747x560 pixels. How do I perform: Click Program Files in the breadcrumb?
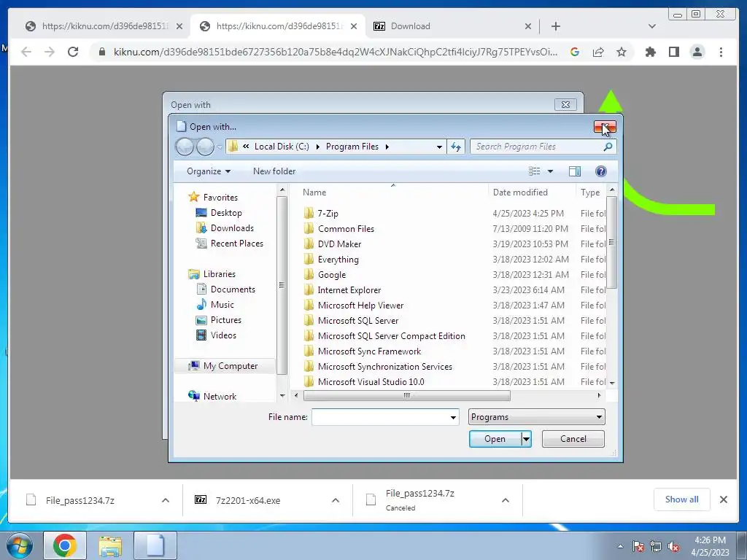click(x=352, y=147)
